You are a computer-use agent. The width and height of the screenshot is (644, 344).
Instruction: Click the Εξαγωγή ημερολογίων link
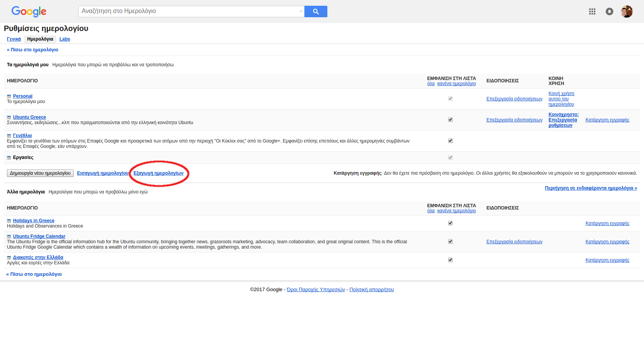click(158, 173)
